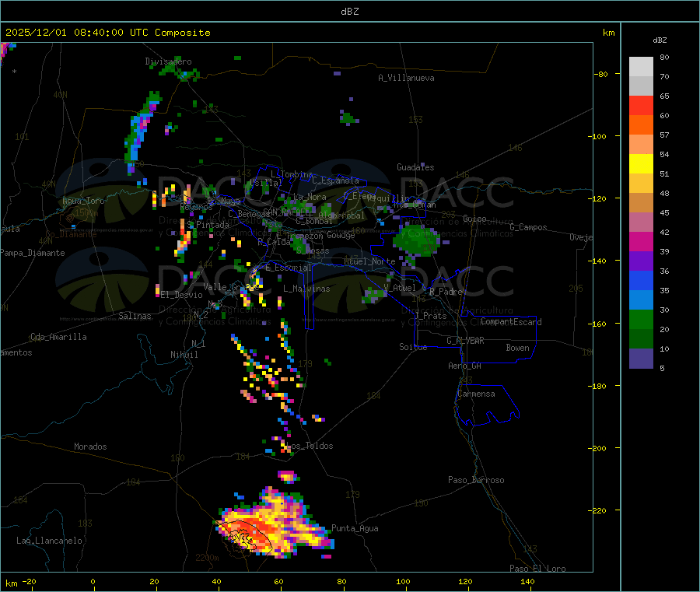Click the Nihuil location label
The image size is (700, 592).
tap(184, 355)
